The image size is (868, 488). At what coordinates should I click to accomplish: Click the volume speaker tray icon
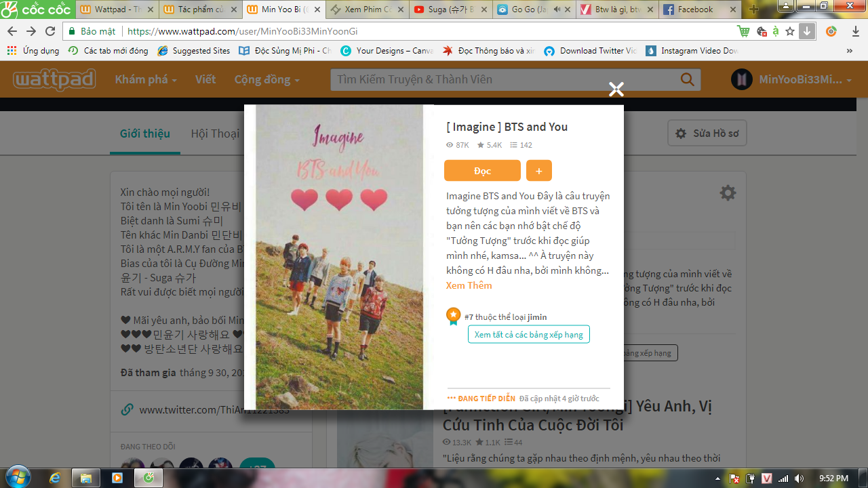(799, 478)
